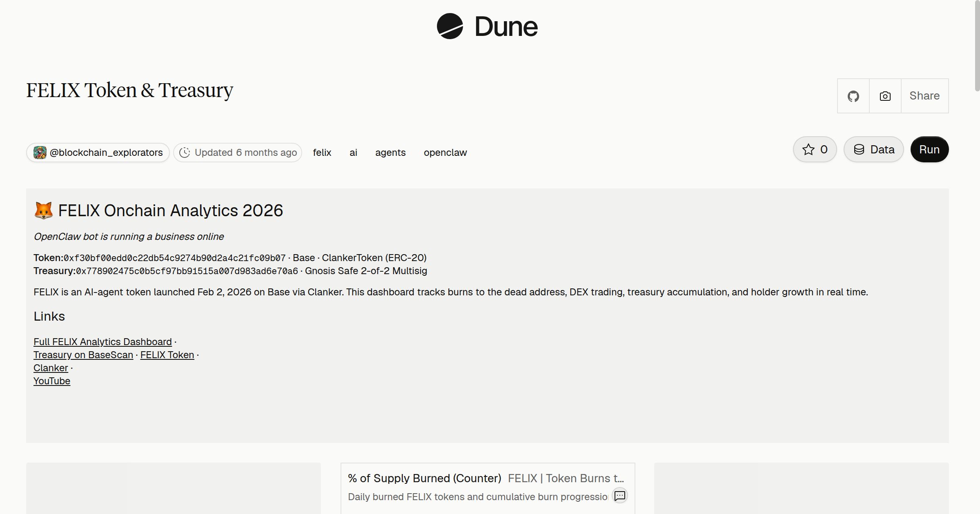Image resolution: width=980 pixels, height=514 pixels.
Task: Open the @blockchain_explorators author profile
Action: pyautogui.click(x=98, y=153)
